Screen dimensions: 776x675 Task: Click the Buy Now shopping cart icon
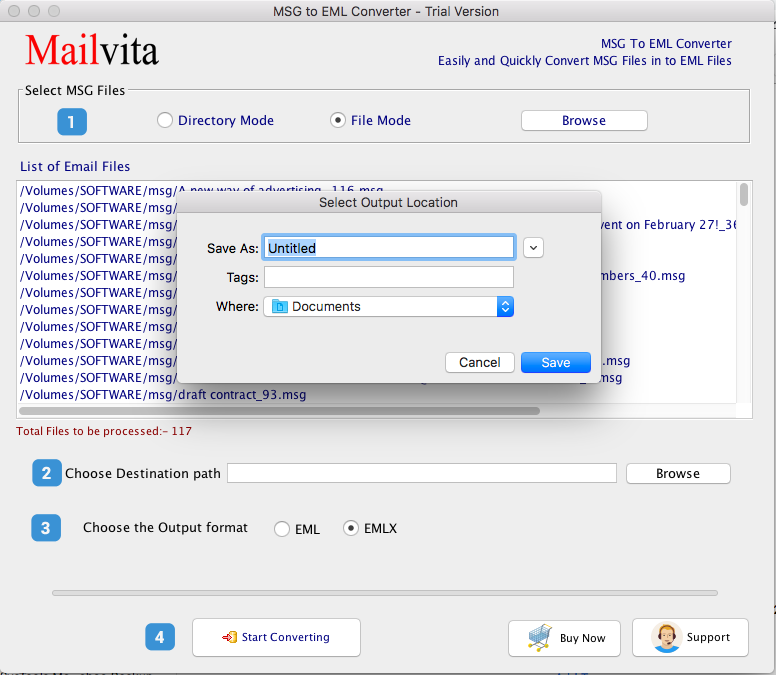coord(540,637)
